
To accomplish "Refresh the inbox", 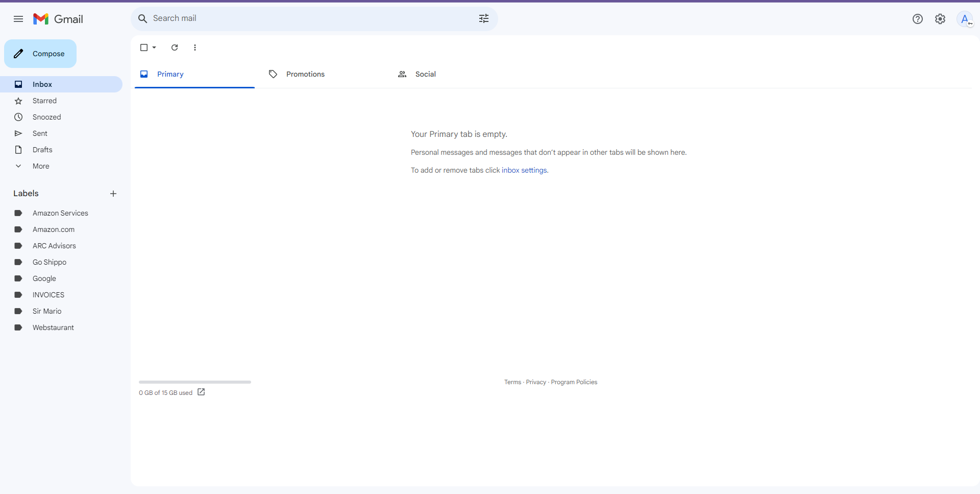I will tap(175, 48).
